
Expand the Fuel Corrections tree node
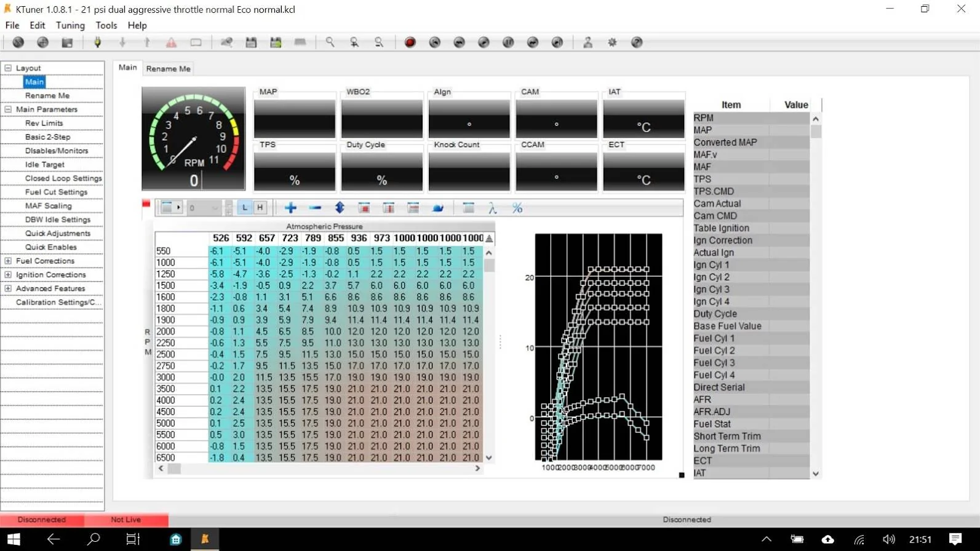click(8, 261)
